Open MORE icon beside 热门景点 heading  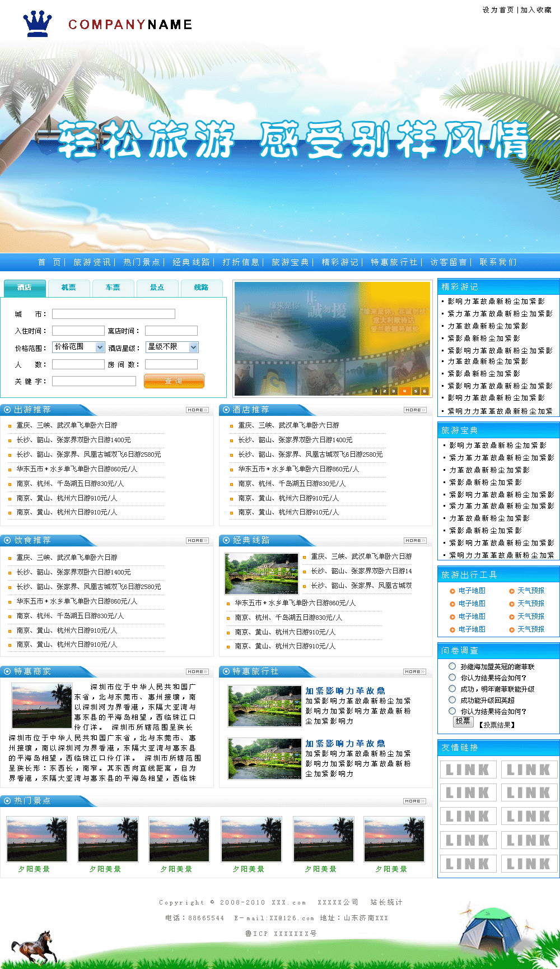tap(415, 801)
